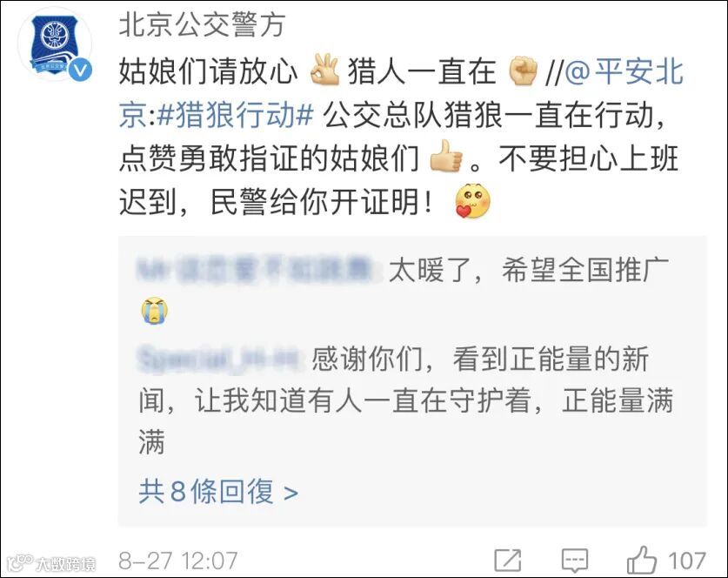Click the 107 like count
Screen dimensions: 728x578
686,561
